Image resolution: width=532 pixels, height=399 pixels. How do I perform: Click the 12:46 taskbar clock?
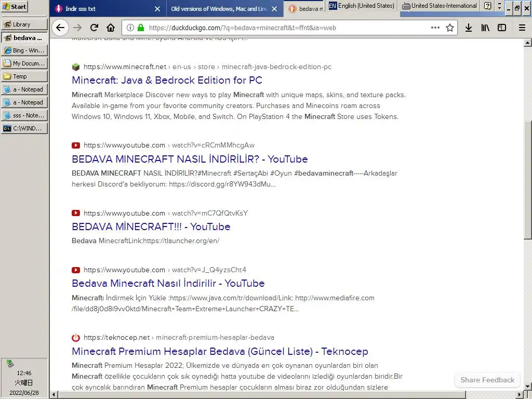tap(24, 373)
